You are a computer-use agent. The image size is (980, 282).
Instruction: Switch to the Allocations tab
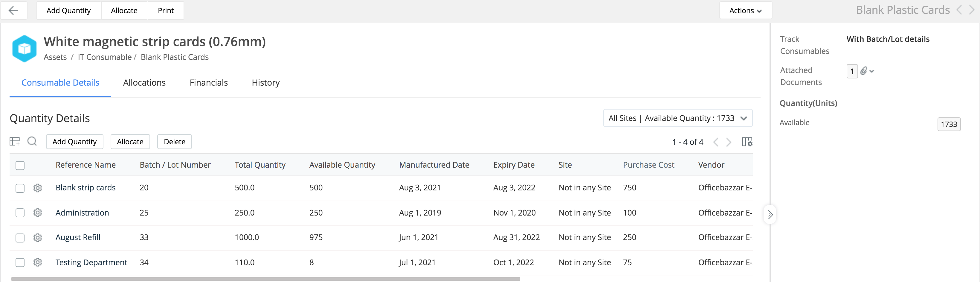(144, 83)
